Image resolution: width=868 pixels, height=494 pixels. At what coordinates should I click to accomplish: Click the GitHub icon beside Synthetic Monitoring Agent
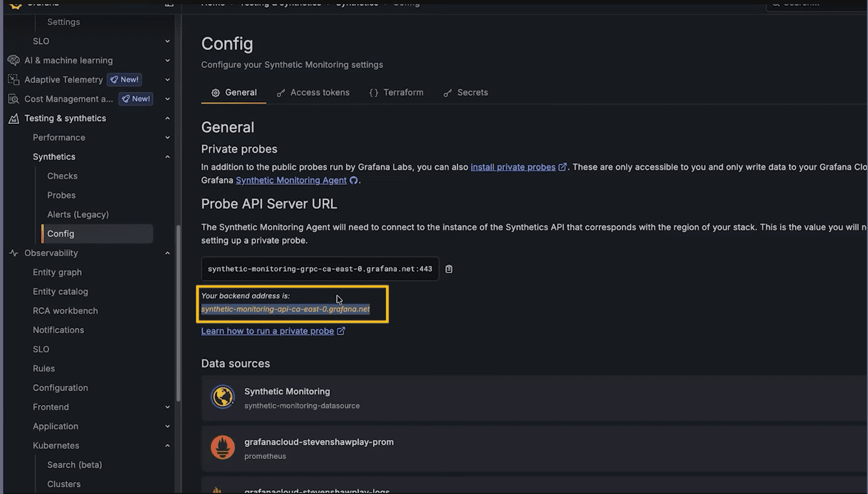click(x=354, y=180)
